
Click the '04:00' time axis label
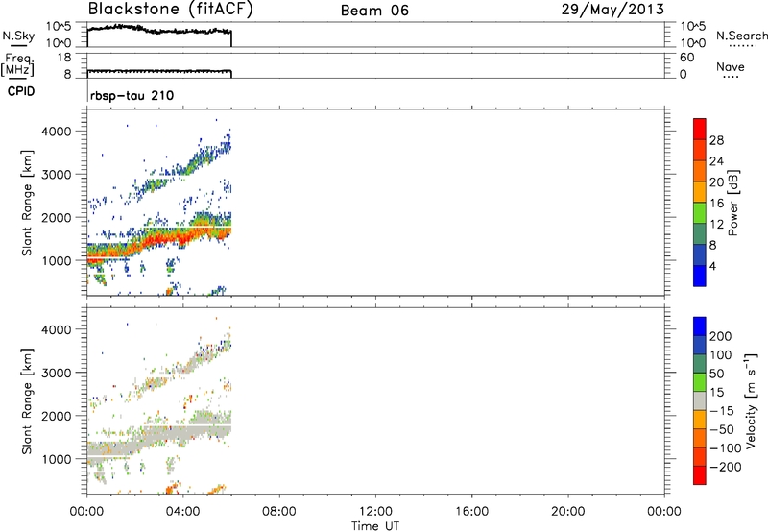tap(183, 512)
